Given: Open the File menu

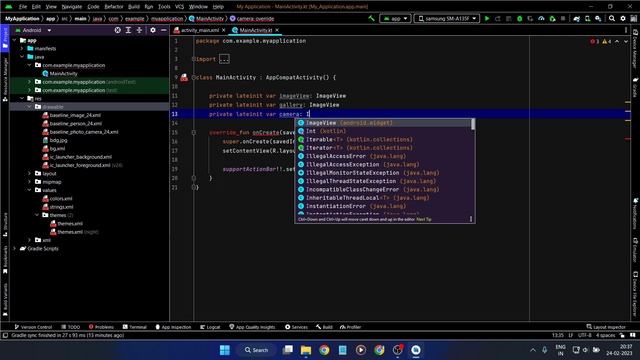Looking at the screenshot, I should (x=22, y=7).
